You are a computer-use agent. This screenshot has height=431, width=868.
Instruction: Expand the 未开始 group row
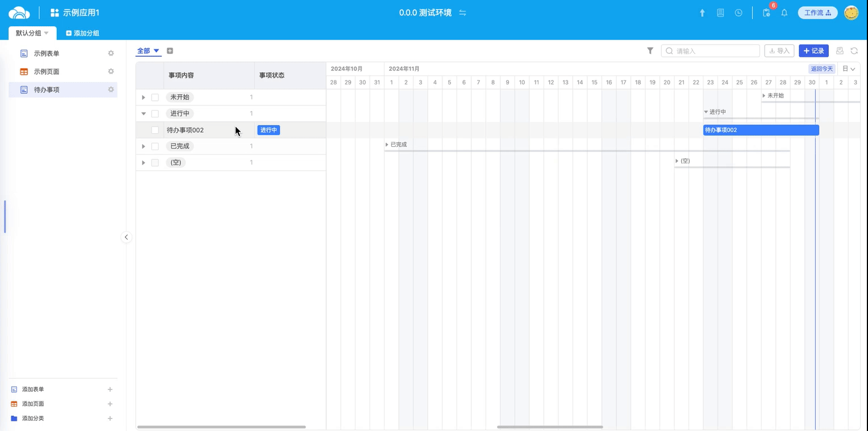(x=144, y=98)
